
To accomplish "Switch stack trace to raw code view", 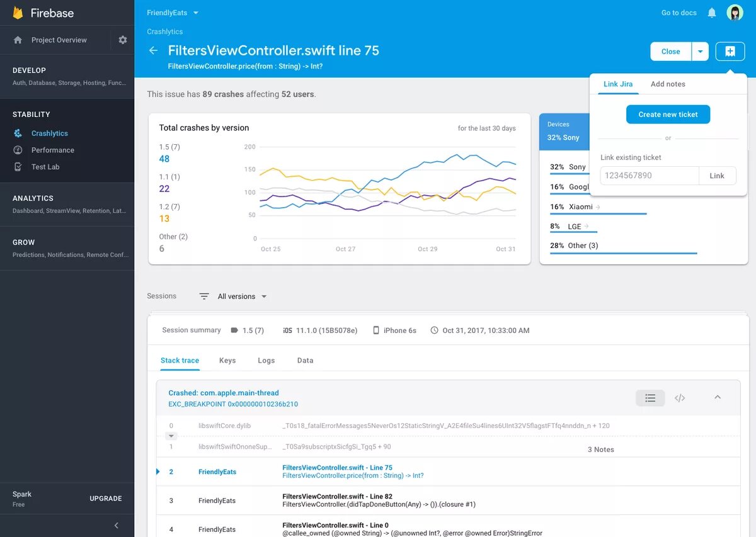I will coord(680,398).
